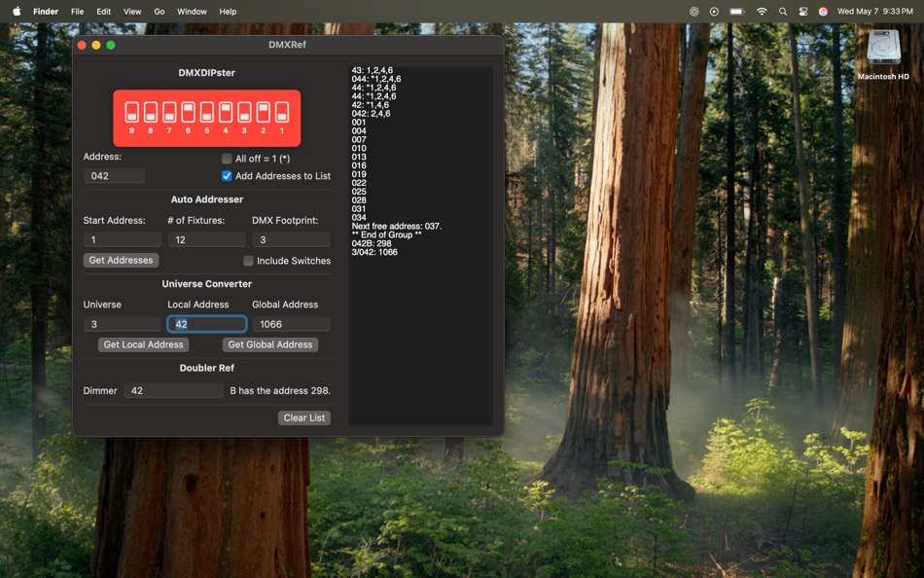Open Siri from the menu bar
This screenshot has height=578, width=924.
point(823,12)
